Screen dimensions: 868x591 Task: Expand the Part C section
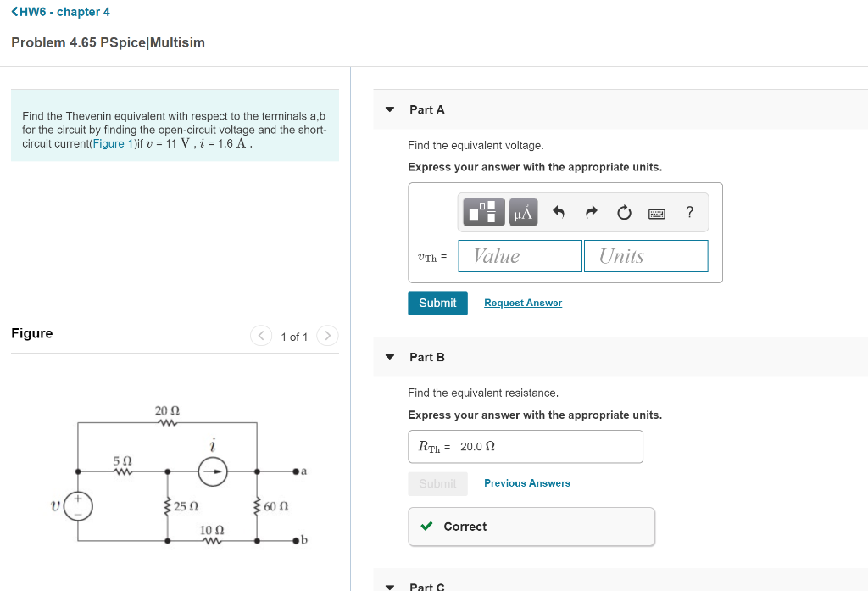389,586
